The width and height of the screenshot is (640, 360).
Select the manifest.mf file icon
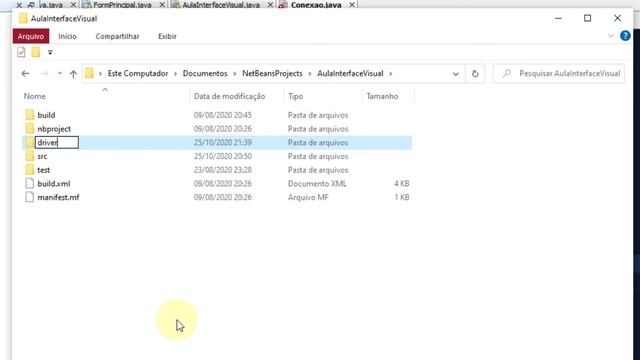click(29, 197)
